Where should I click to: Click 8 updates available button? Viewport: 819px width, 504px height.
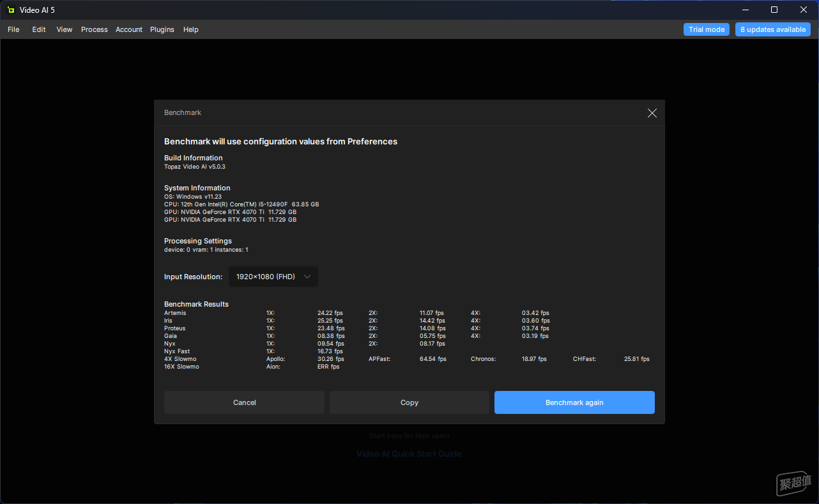773,29
